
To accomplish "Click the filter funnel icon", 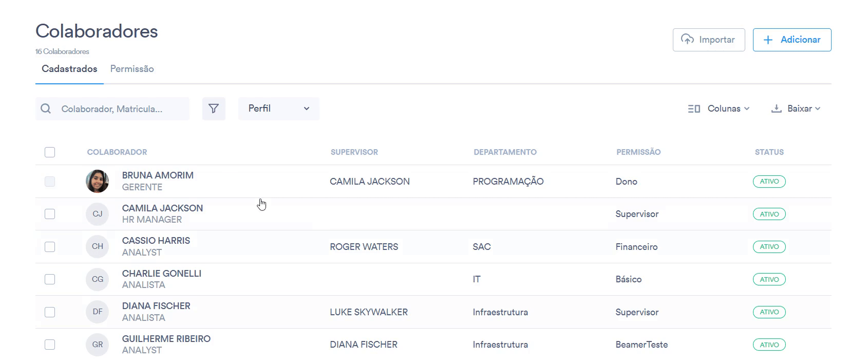I will click(x=214, y=109).
